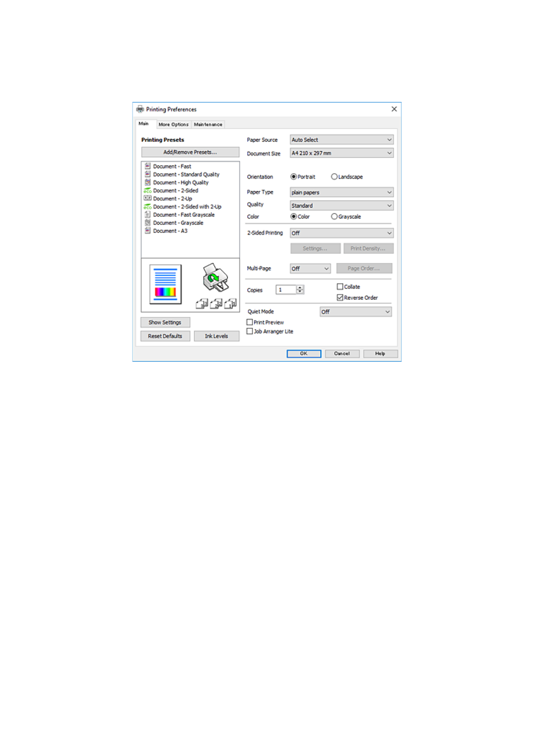Viewport: 534px width, 756px height.
Task: Click the Reset Defaults button
Action: [x=165, y=336]
